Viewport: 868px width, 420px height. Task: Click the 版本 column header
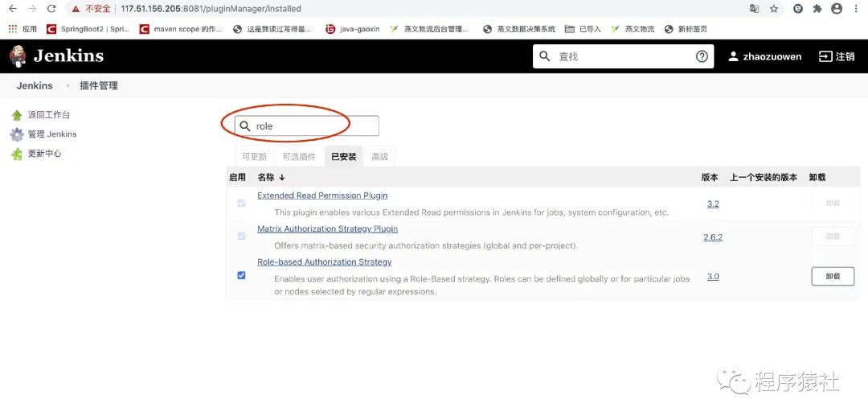pos(710,177)
